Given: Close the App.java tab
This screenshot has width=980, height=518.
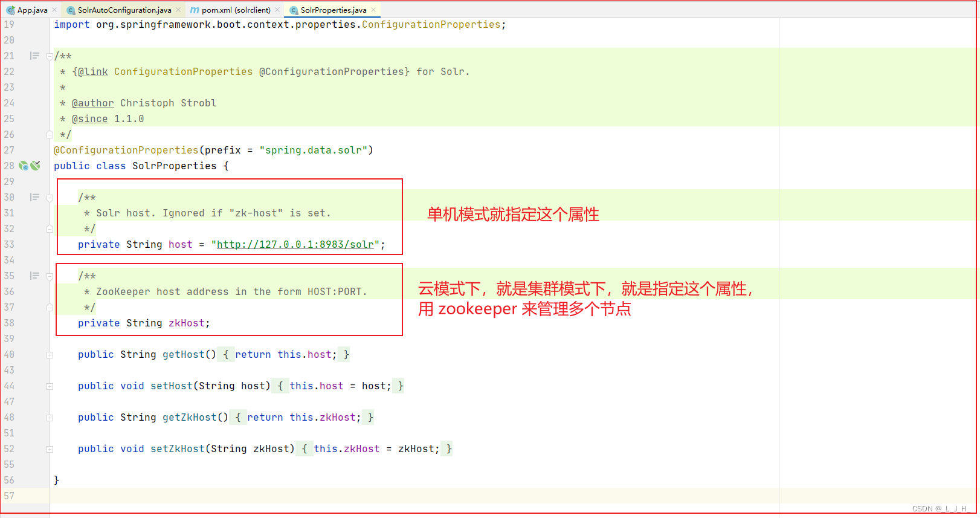Looking at the screenshot, I should point(54,10).
